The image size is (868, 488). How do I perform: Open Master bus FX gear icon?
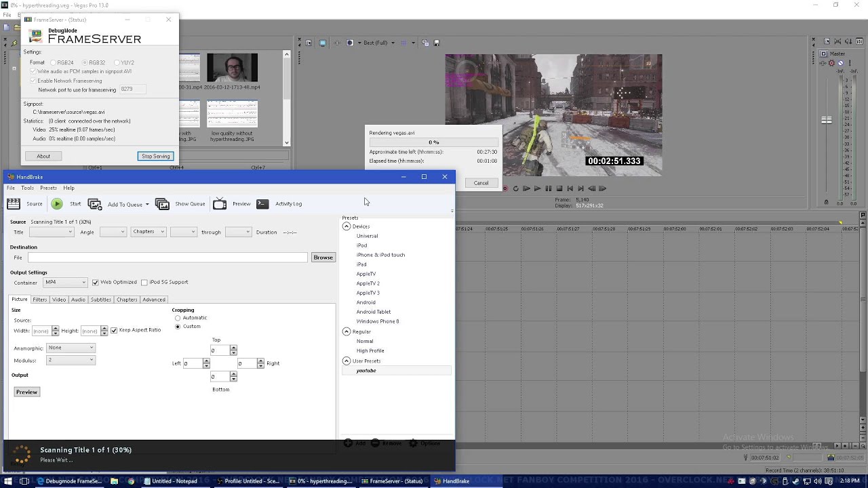(x=832, y=63)
